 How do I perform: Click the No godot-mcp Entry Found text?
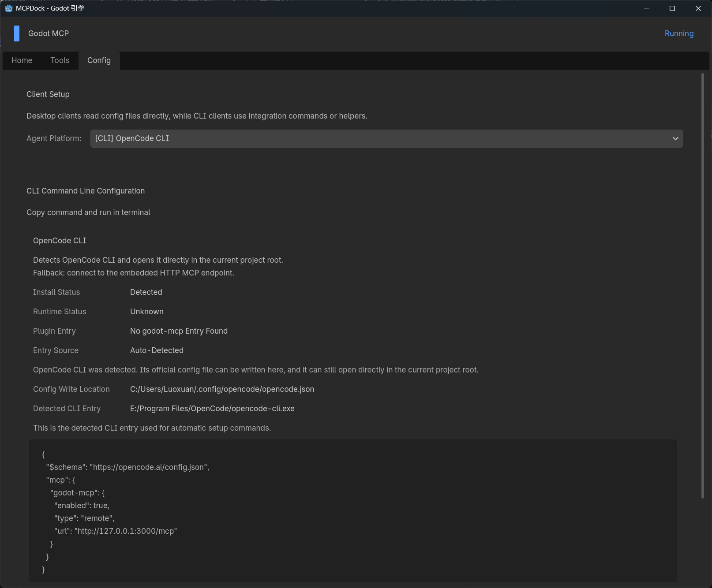point(179,331)
